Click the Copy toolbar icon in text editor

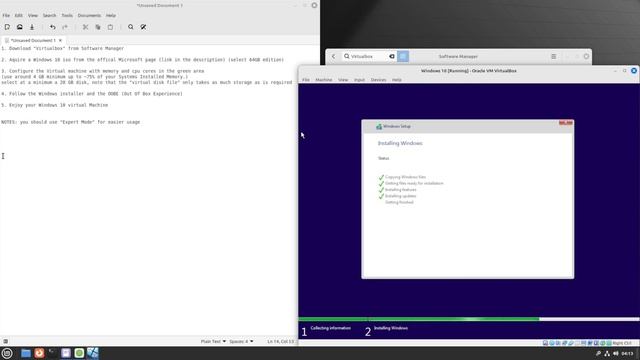pos(98,27)
